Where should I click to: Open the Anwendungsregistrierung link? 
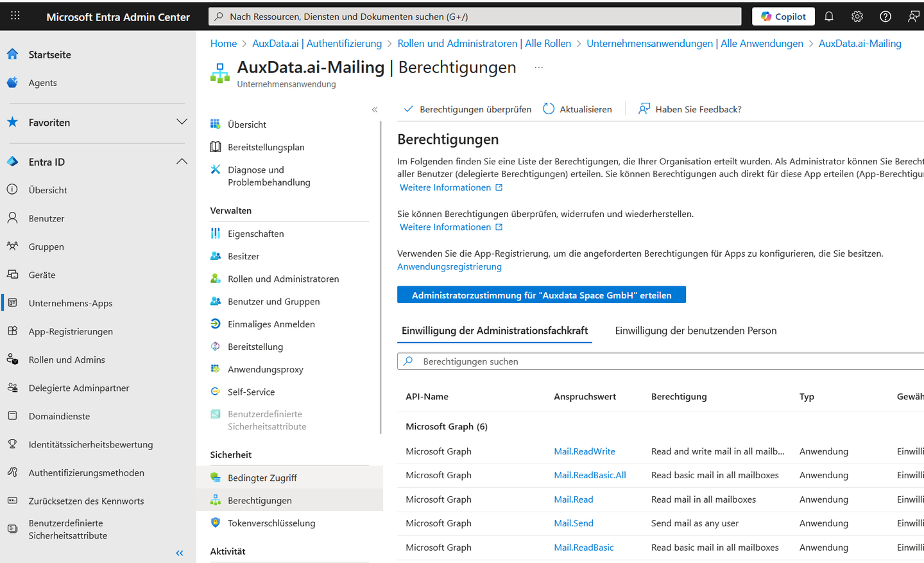[449, 266]
